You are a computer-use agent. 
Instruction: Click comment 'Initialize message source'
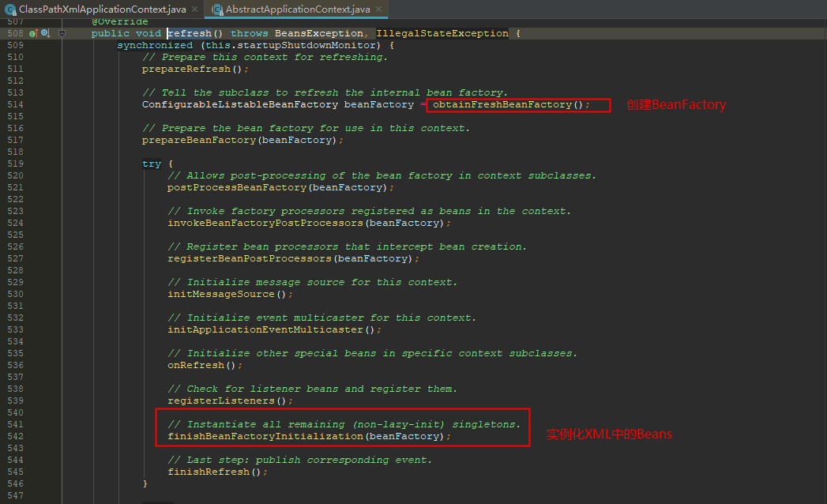pyautogui.click(x=312, y=282)
